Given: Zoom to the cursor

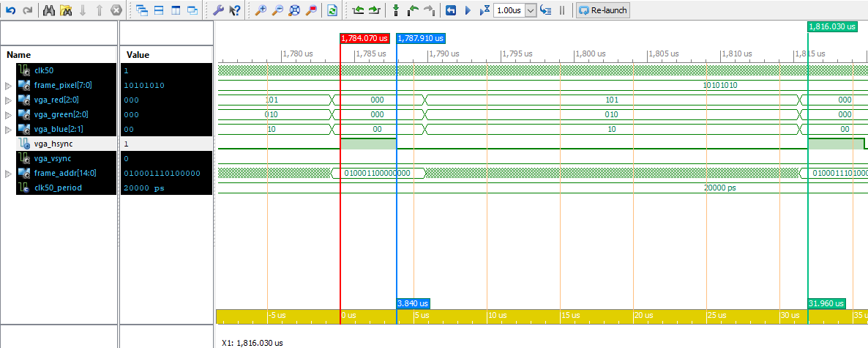Looking at the screenshot, I should coord(311,10).
